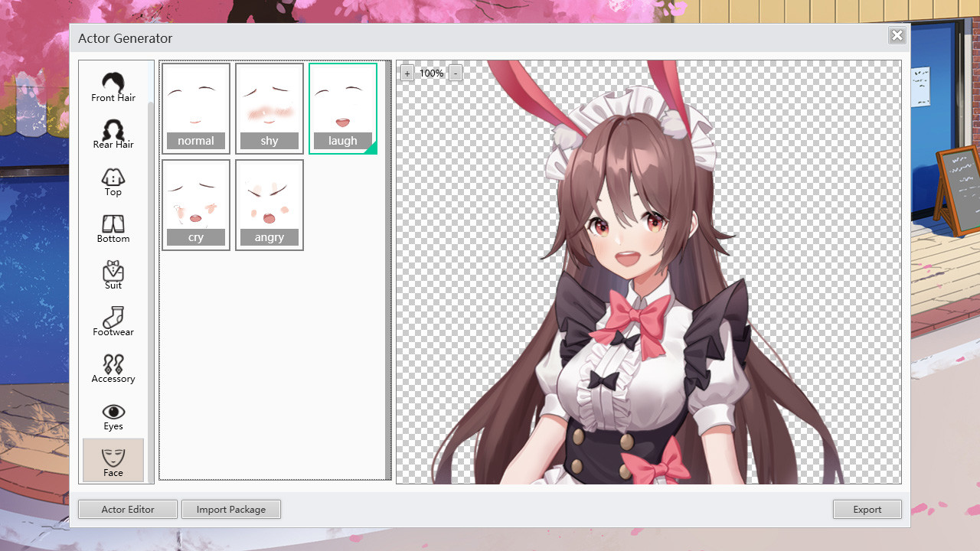Open the Top clothing category
This screenshot has width=980, height=551.
coord(113,181)
